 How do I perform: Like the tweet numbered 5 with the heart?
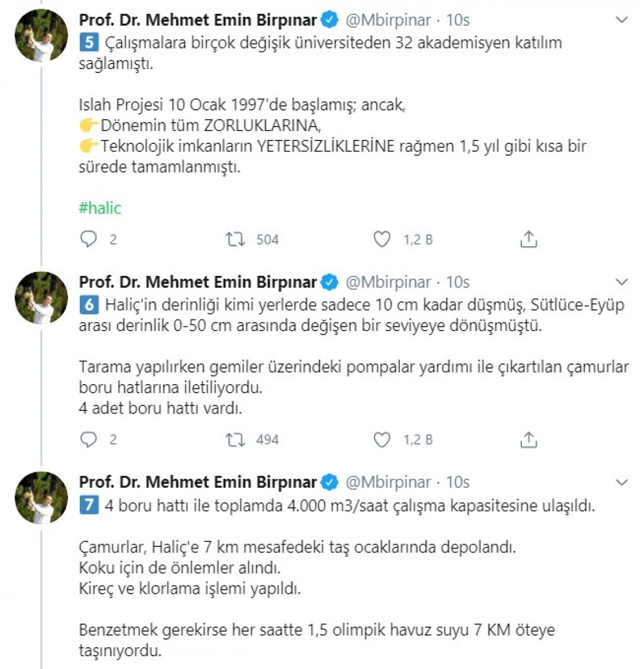pyautogui.click(x=382, y=239)
